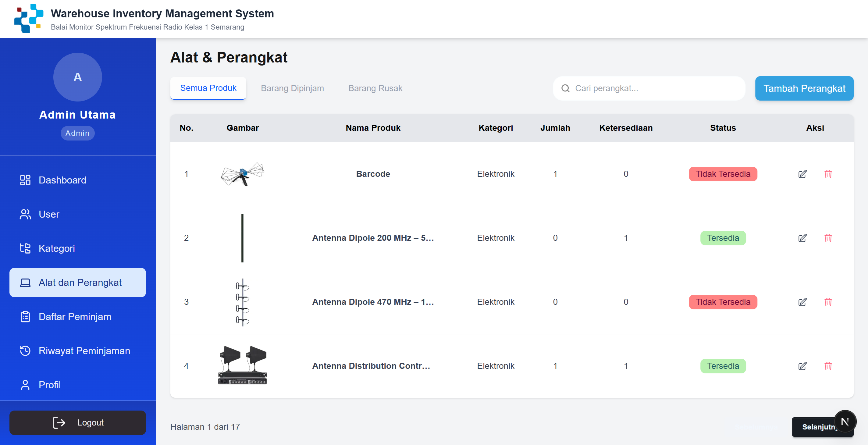Open Daftar Peminjam list
Screen dimensions: 868x445
75,317
